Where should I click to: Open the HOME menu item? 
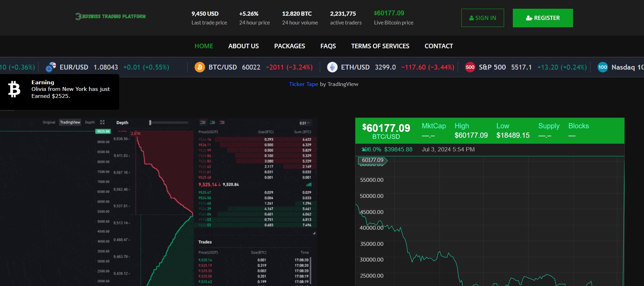point(204,46)
